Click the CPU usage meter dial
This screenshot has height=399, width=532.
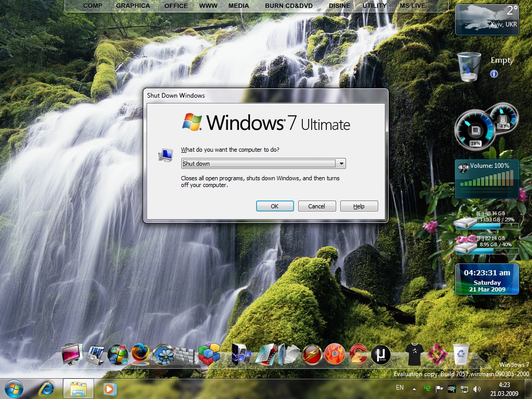tap(475, 130)
